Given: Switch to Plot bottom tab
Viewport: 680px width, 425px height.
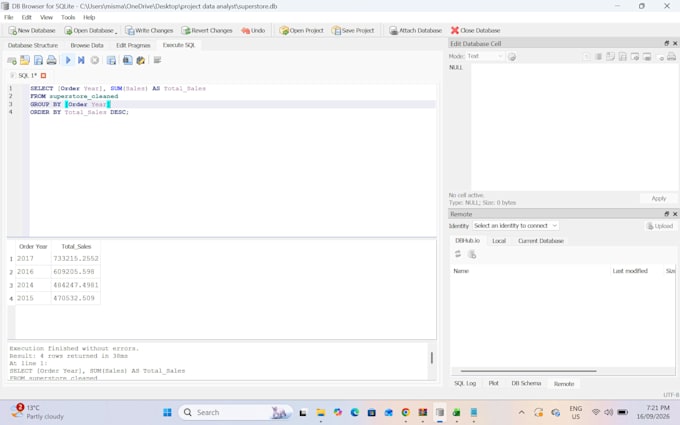Looking at the screenshot, I should coord(494,383).
